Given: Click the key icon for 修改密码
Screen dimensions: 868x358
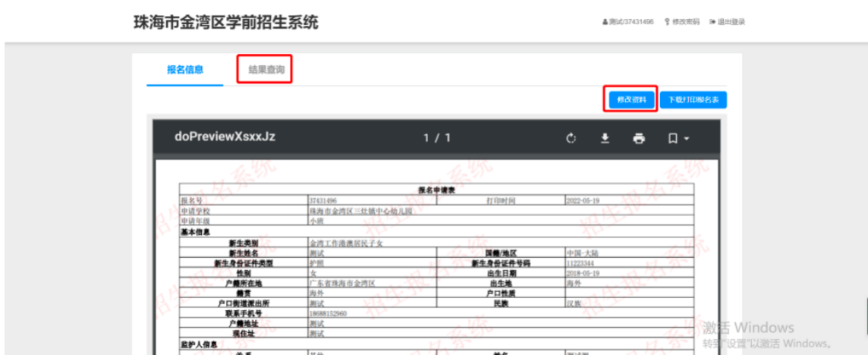Looking at the screenshot, I should [x=668, y=22].
